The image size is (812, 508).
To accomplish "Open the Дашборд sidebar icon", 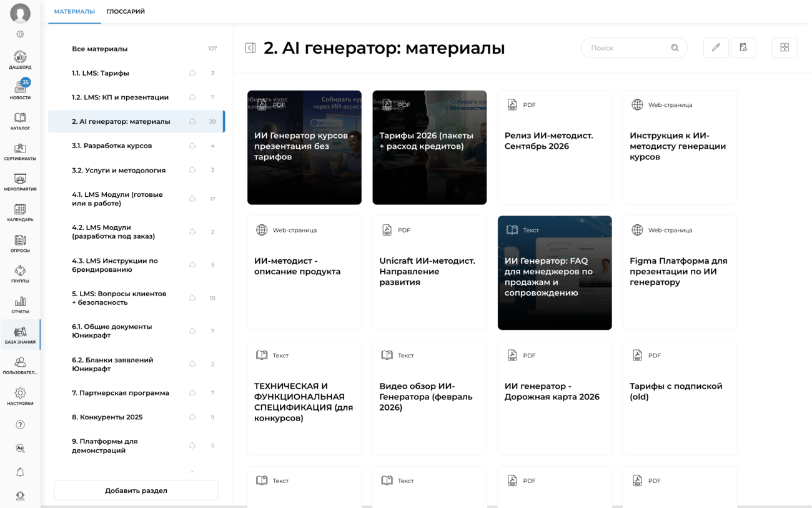I will point(20,60).
